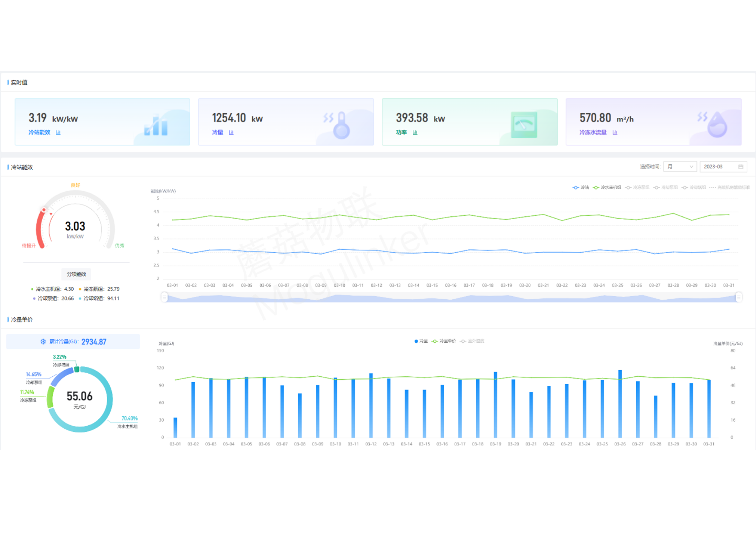
Task: Open chart icon next to 冷量 card label
Action: (x=231, y=132)
